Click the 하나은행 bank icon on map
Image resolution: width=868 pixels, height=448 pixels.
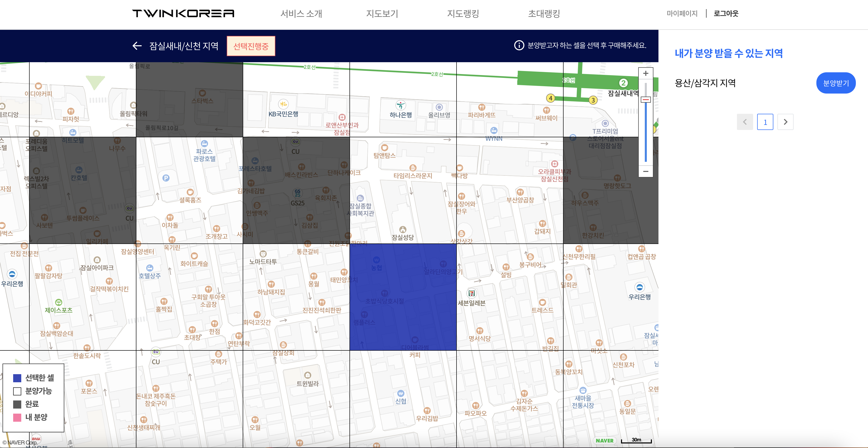(x=401, y=105)
